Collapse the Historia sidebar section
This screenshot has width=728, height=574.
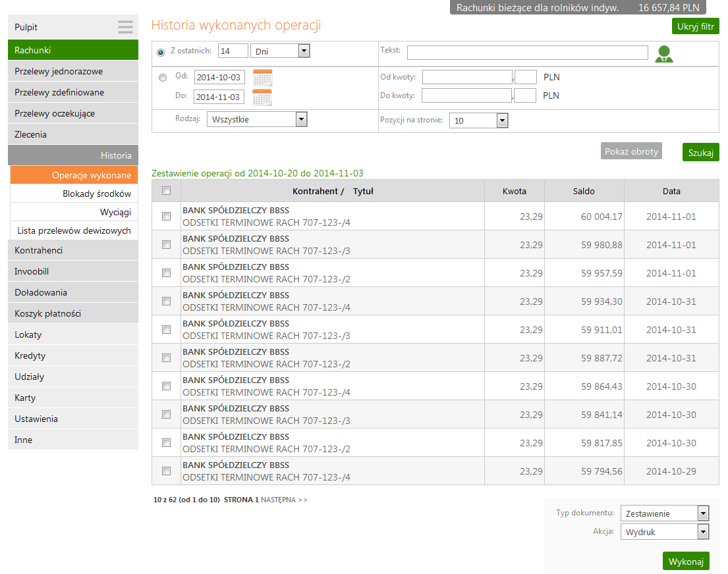pyautogui.click(x=73, y=155)
